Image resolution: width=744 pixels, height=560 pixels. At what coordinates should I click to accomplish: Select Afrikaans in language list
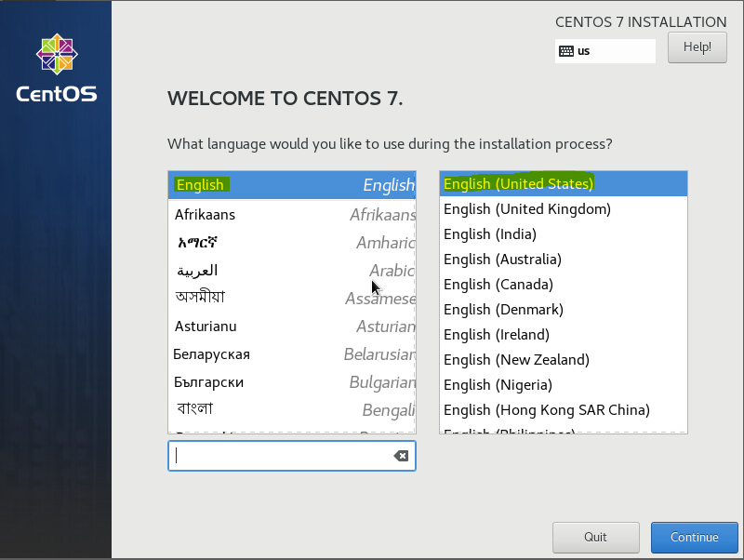click(x=291, y=215)
